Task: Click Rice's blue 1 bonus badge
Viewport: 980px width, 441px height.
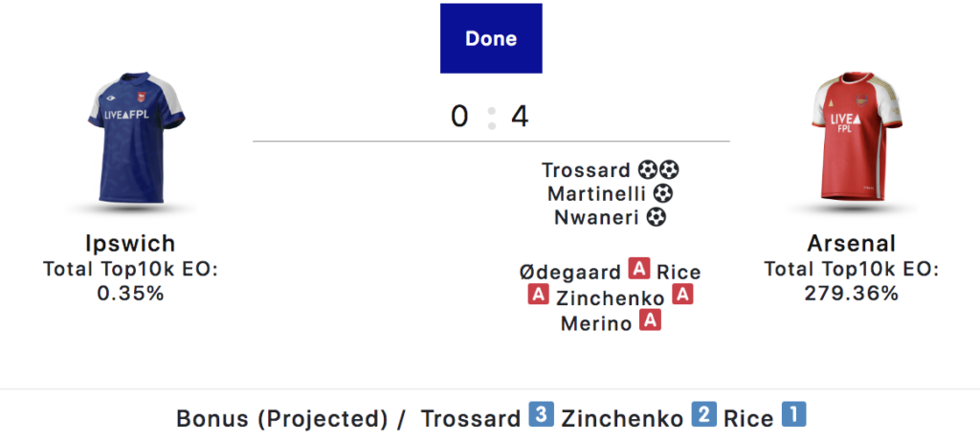Action: (793, 417)
